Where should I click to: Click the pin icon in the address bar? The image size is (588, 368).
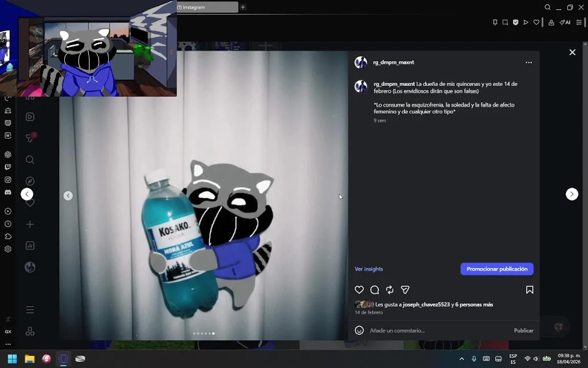[x=495, y=22]
